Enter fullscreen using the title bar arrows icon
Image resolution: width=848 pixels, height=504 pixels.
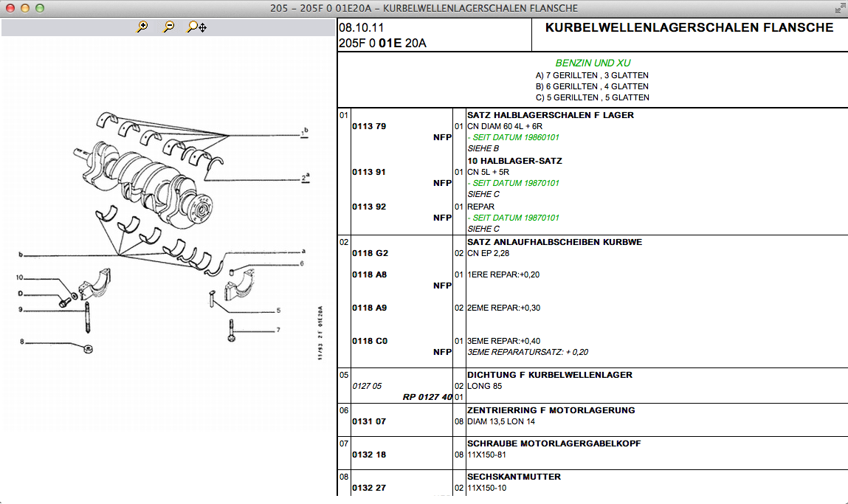[839, 8]
